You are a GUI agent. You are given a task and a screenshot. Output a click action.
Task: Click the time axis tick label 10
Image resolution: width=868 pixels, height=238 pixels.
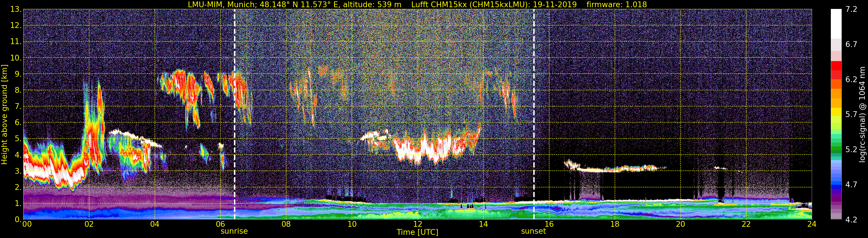click(x=352, y=224)
